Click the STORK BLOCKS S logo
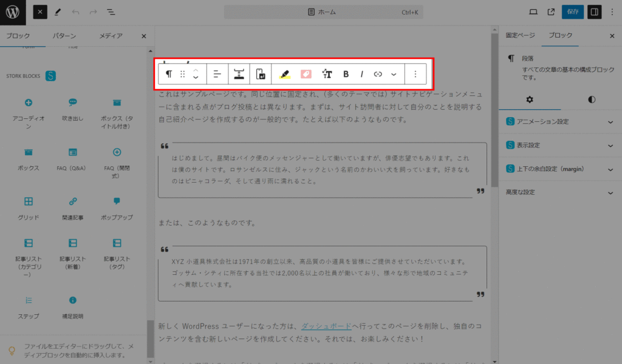The image size is (622, 364). (x=50, y=76)
